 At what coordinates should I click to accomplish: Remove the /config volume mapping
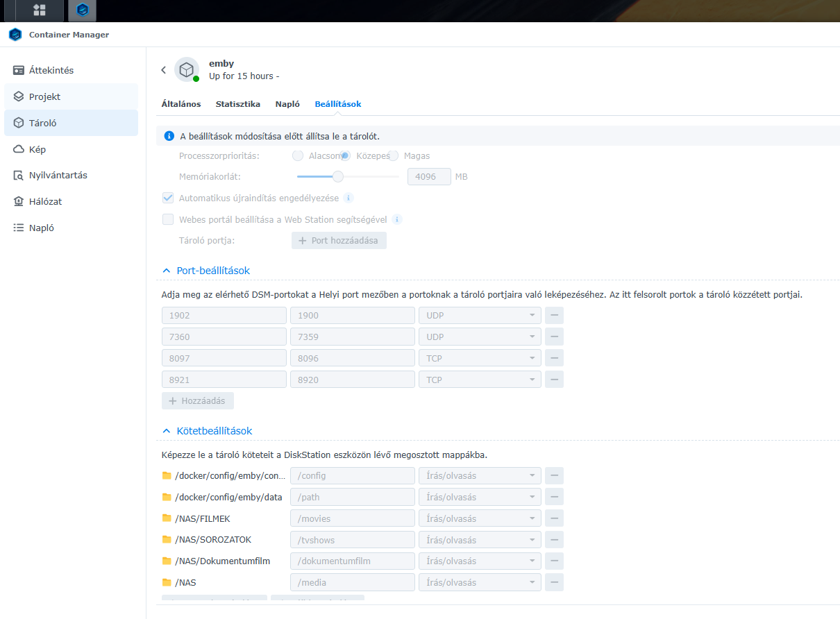[554, 476]
